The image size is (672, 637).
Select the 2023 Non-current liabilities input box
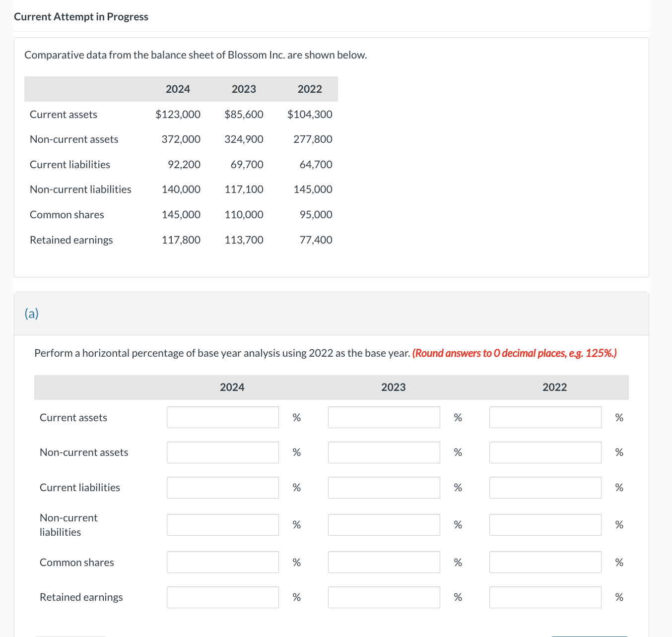pyautogui.click(x=384, y=524)
